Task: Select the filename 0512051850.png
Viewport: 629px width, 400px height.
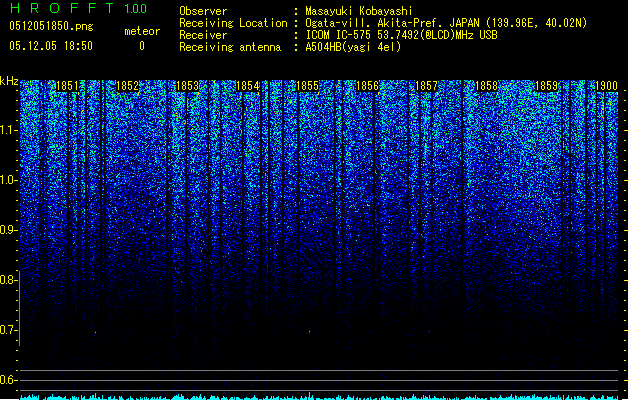Action: [x=51, y=26]
